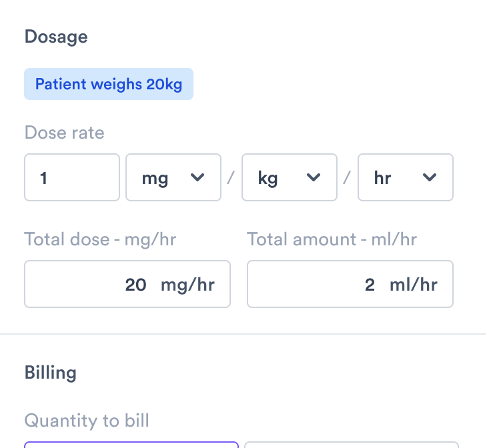Click the Patient weighs 20kg badge

(109, 84)
